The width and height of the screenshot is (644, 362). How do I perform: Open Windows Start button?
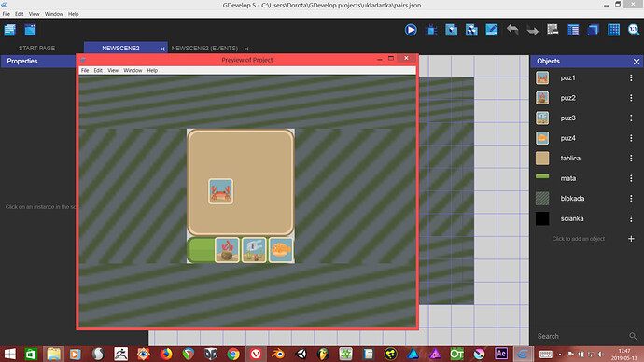point(10,354)
